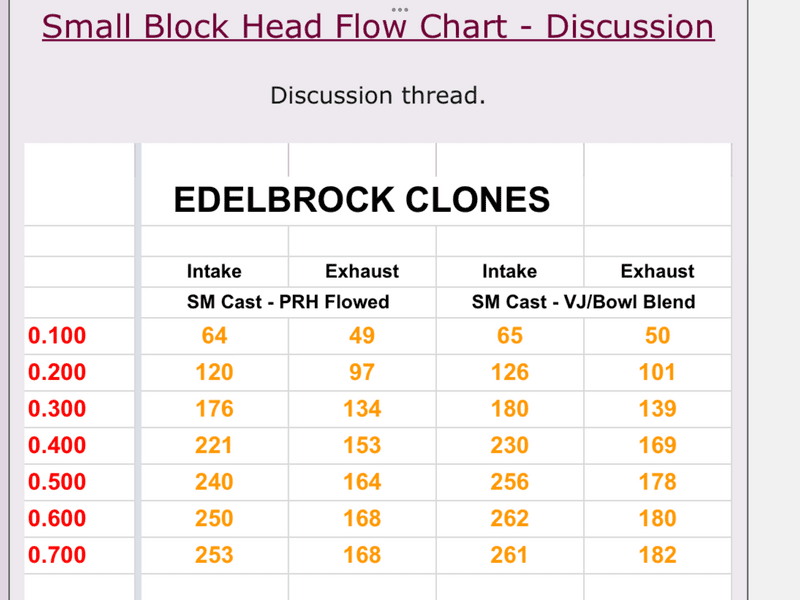Tap the three-dot multitasking icon at top
The height and width of the screenshot is (600, 800).
click(400, 9)
